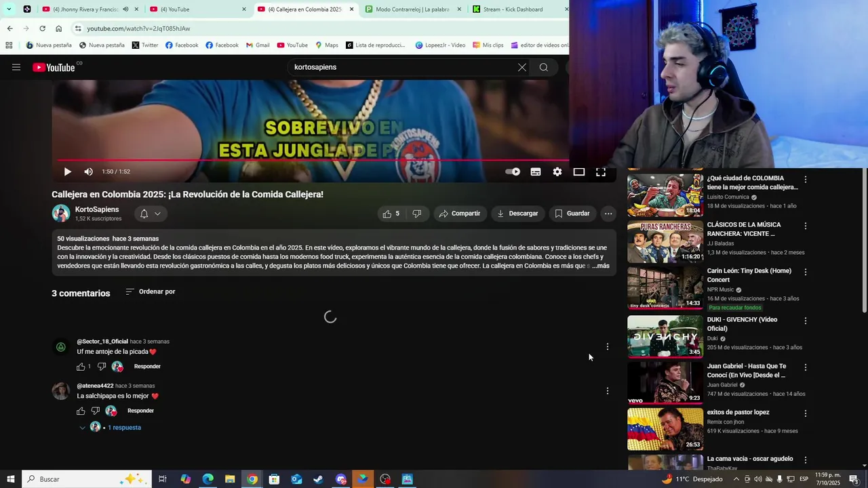Open the KortoSapiens channel avatar
The width and height of the screenshot is (868, 488).
(x=61, y=213)
